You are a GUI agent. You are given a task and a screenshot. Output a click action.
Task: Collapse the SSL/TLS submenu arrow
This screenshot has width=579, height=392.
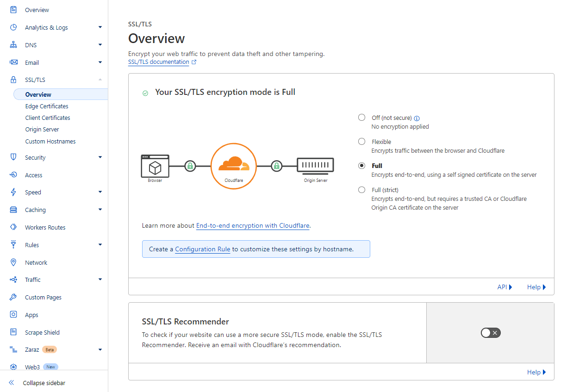tap(100, 80)
